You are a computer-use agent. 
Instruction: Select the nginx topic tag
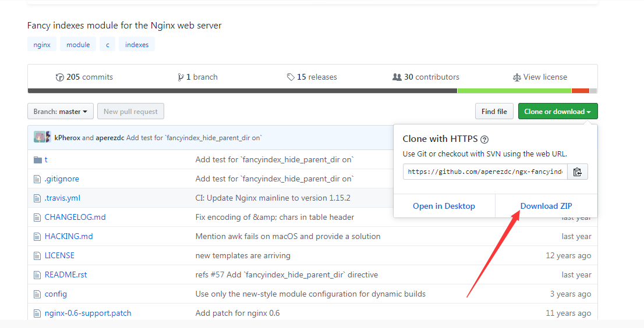[x=42, y=45]
